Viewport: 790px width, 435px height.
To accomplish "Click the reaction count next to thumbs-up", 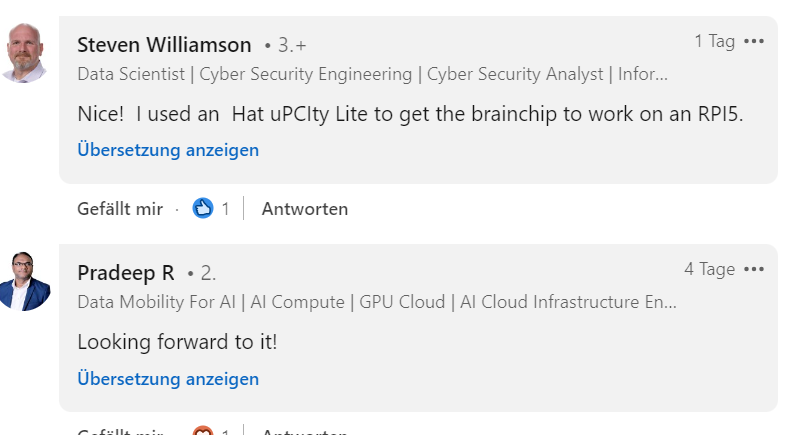I will [225, 209].
